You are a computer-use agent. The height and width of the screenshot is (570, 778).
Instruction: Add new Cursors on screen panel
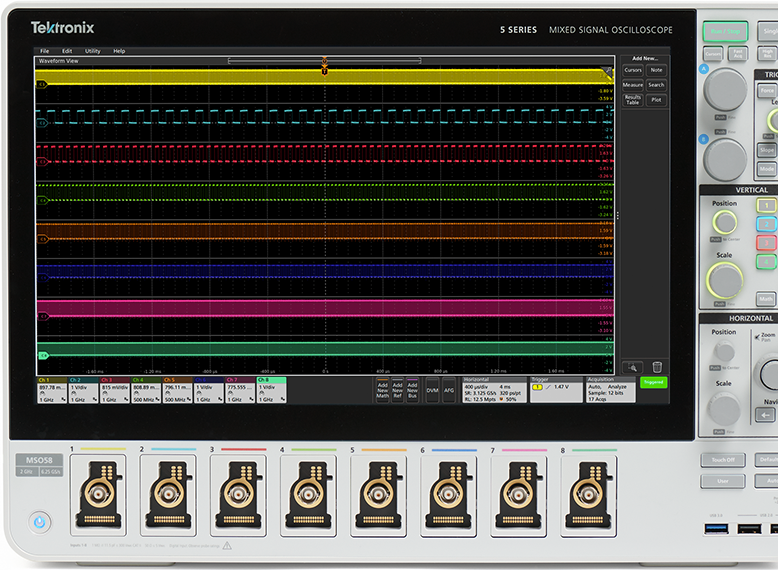(633, 70)
